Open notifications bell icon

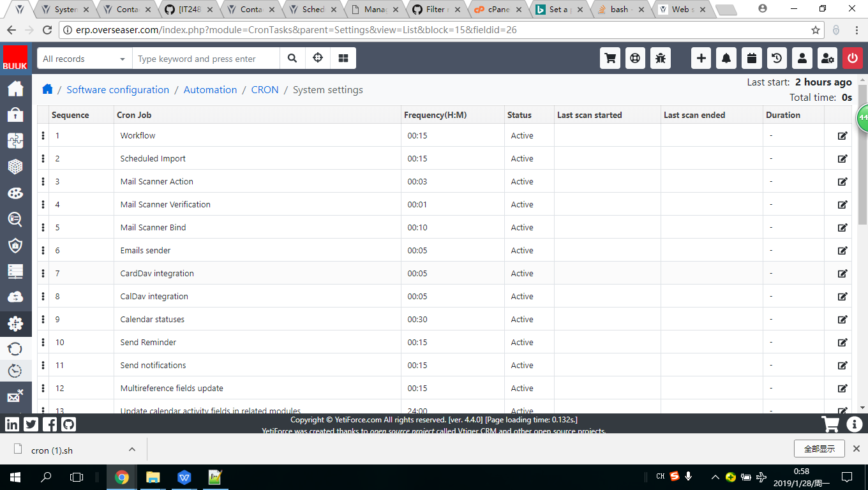[x=726, y=58]
